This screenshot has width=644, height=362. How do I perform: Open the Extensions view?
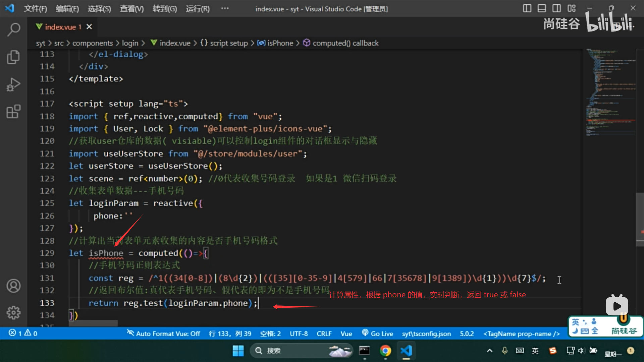13,112
